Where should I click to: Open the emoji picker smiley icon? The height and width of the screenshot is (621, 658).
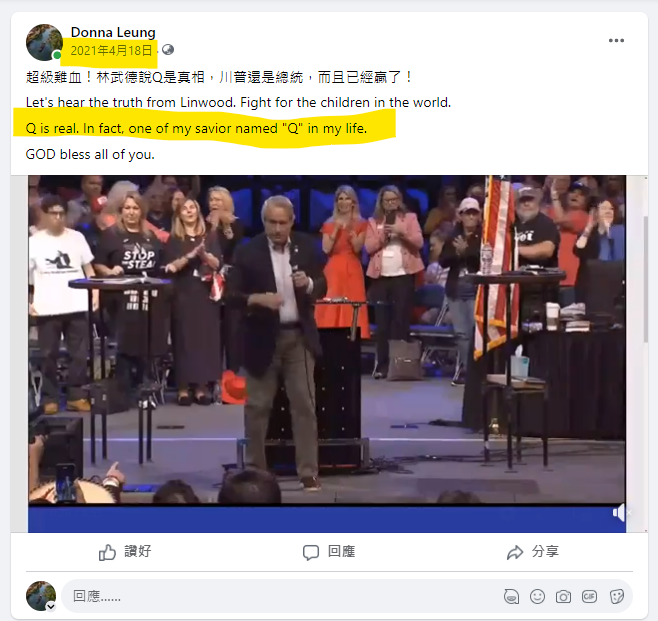click(x=537, y=596)
